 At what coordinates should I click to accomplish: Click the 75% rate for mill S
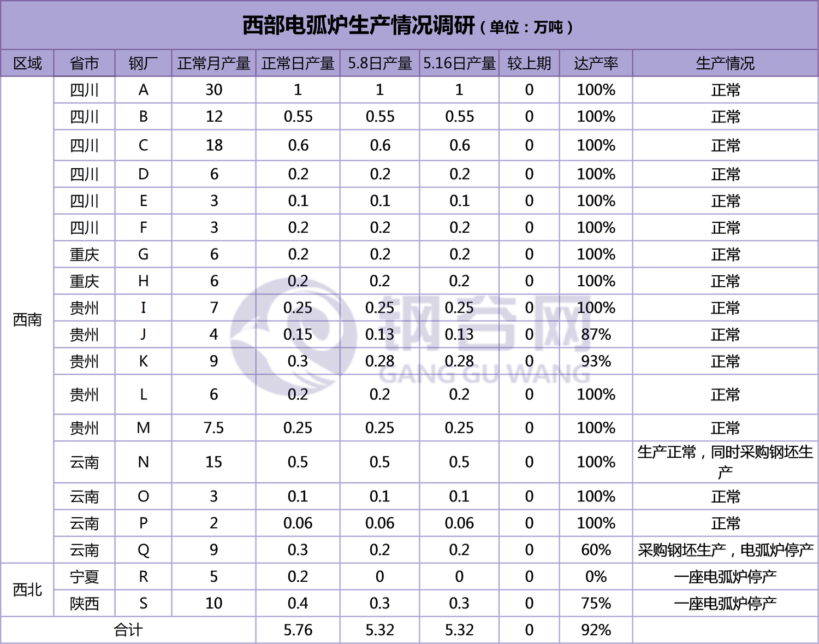click(x=596, y=604)
